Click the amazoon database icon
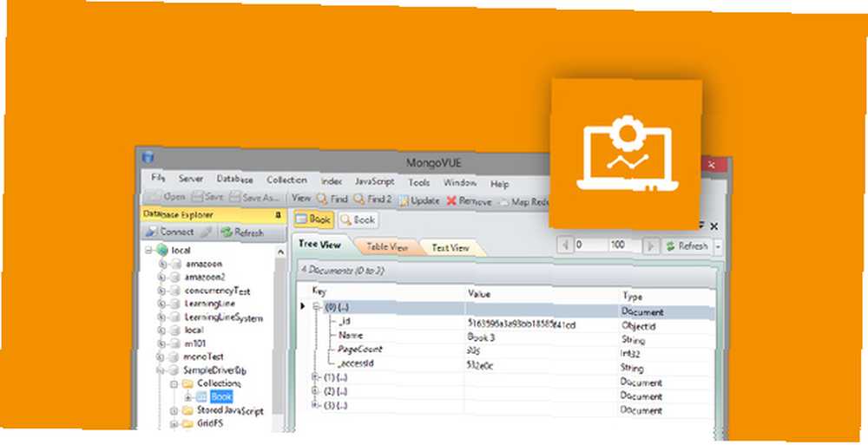Viewport: 868px width, 445px height. (176, 264)
